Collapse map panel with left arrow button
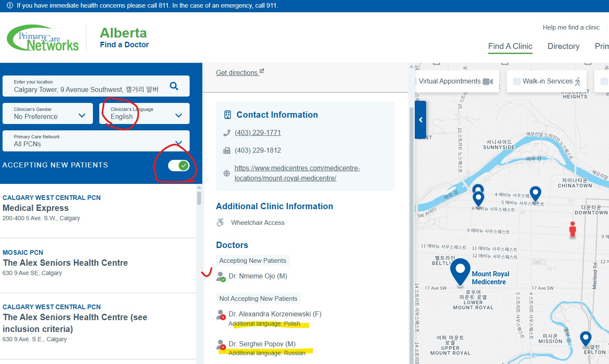Screen dimensions: 609x364 click(421, 120)
